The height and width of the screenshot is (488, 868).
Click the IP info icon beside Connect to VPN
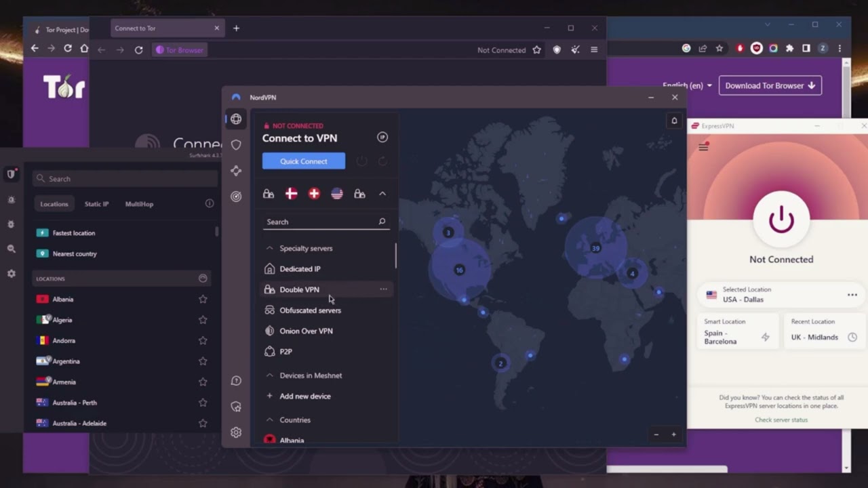382,137
